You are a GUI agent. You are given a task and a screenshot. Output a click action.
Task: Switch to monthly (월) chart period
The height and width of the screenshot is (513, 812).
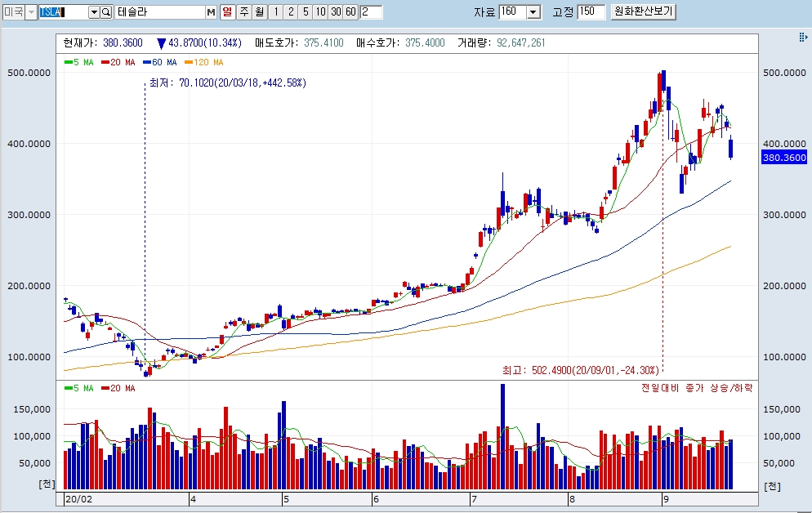pyautogui.click(x=258, y=12)
